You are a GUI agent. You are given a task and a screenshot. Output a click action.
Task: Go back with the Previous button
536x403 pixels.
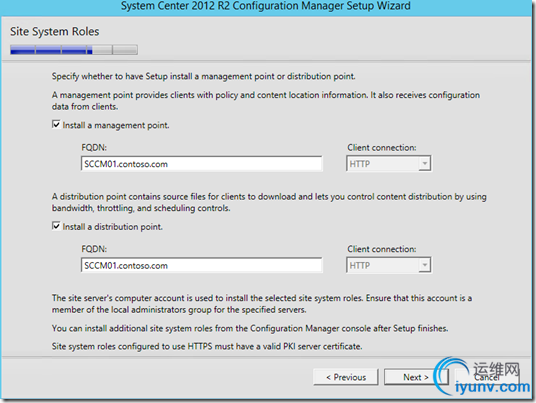coord(346,377)
